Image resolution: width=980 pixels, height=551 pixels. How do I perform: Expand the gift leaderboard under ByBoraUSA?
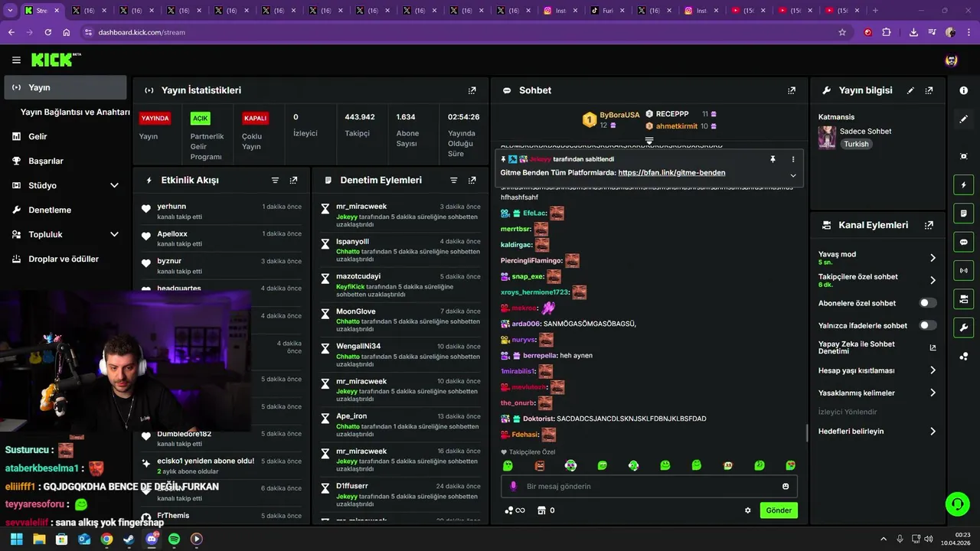coord(648,141)
